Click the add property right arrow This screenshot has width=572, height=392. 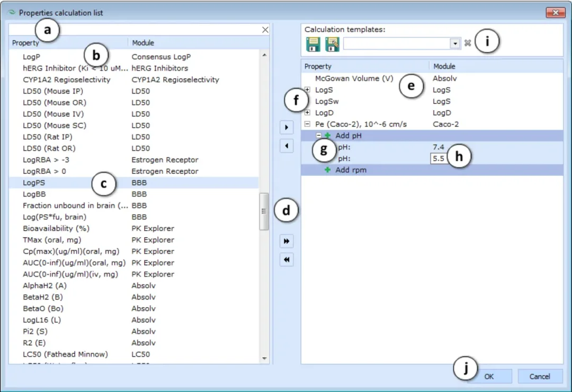coord(287,127)
